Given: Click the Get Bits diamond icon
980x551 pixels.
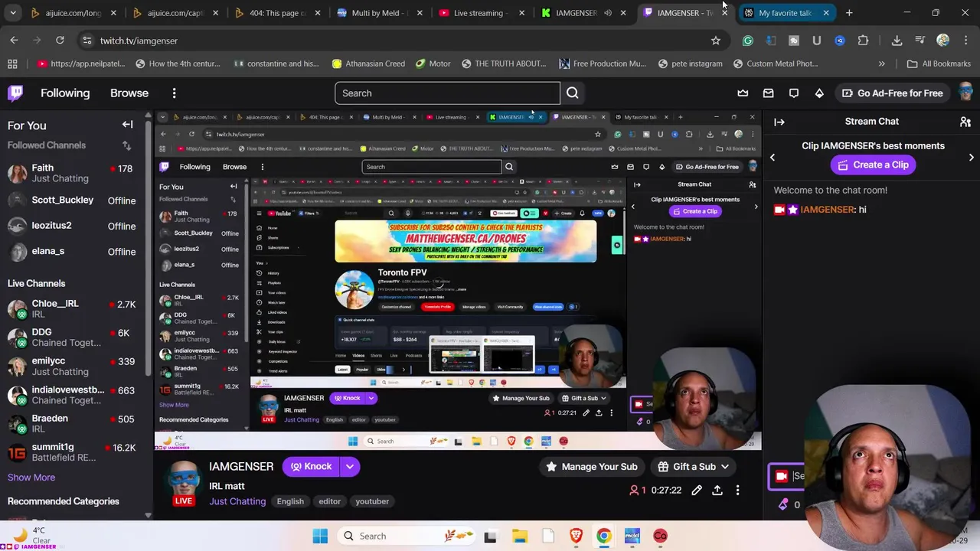Looking at the screenshot, I should [819, 93].
